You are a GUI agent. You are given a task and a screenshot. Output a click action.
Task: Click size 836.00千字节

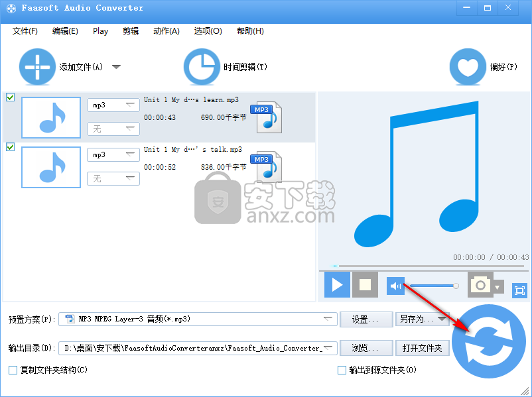(x=224, y=167)
